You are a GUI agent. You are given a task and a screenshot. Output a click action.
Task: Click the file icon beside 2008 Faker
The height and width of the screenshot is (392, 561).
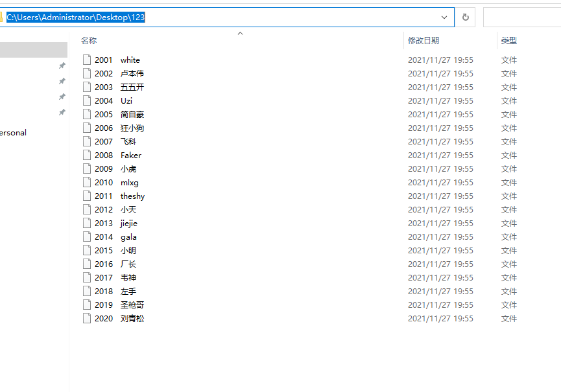[x=87, y=155]
